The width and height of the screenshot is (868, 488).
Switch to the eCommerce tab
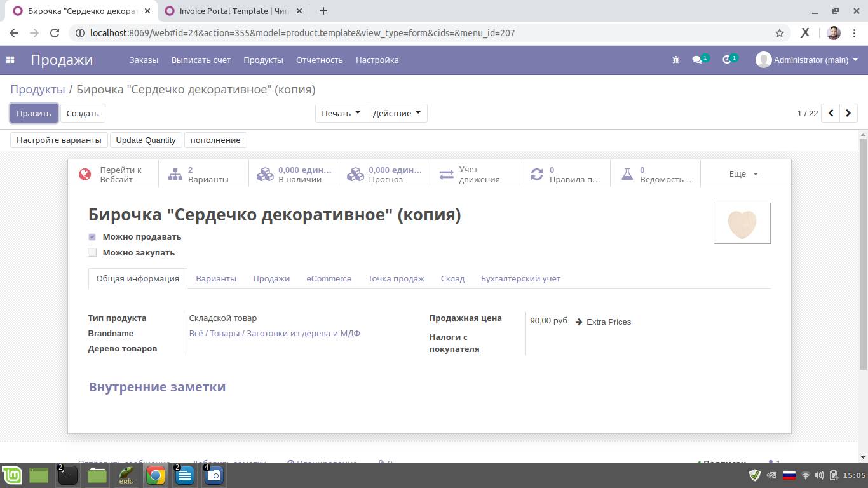[x=329, y=278]
